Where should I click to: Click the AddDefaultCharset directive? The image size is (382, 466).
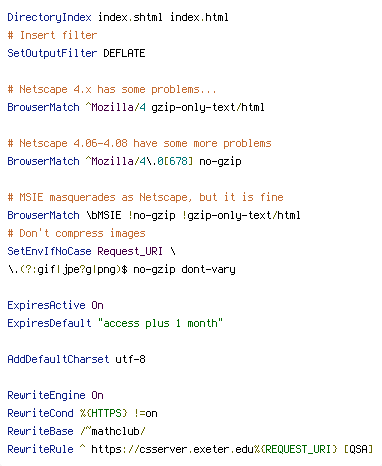58,359
